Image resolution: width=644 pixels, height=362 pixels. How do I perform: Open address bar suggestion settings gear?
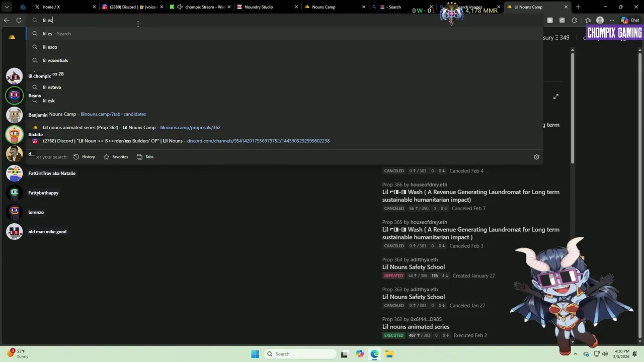click(536, 157)
